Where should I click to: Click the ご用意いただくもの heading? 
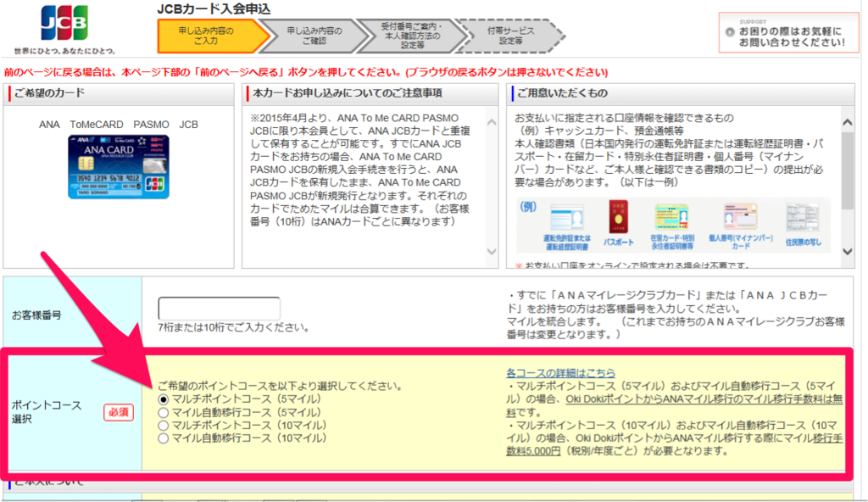pyautogui.click(x=563, y=93)
